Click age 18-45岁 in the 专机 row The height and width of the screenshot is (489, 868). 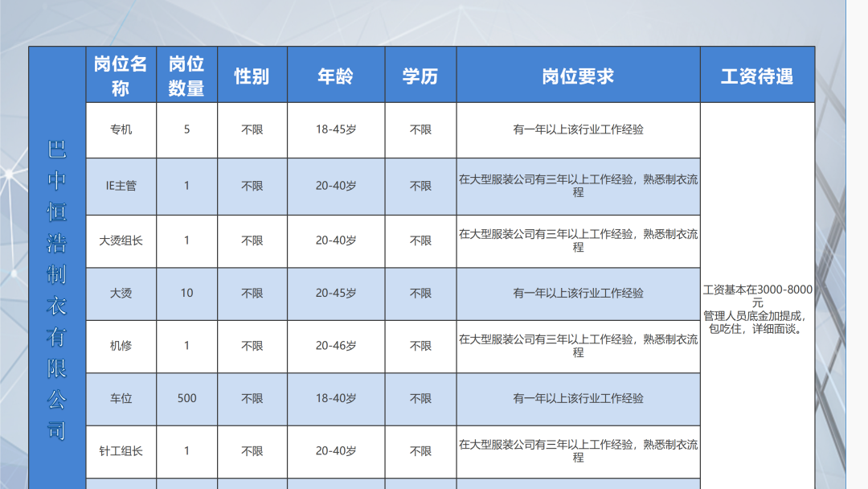pyautogui.click(x=335, y=129)
